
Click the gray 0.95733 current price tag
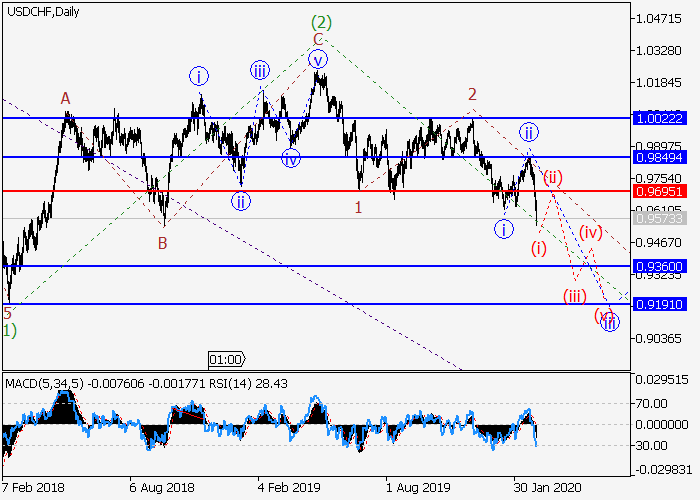658,218
